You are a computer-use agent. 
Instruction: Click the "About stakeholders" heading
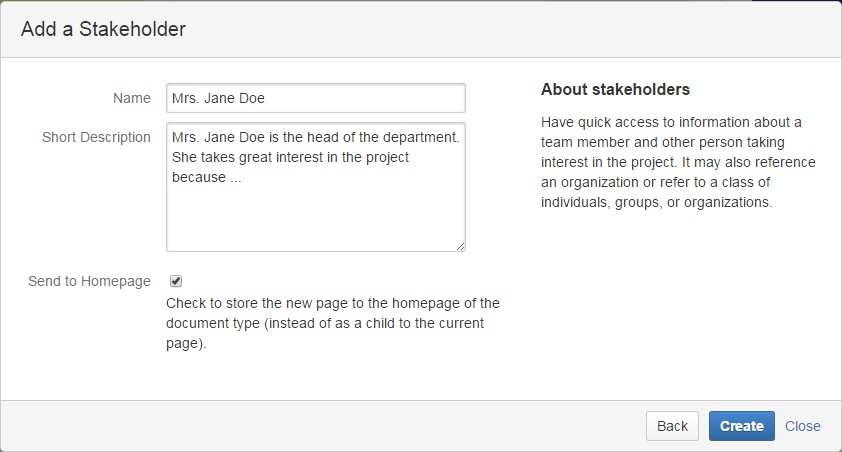[615, 90]
